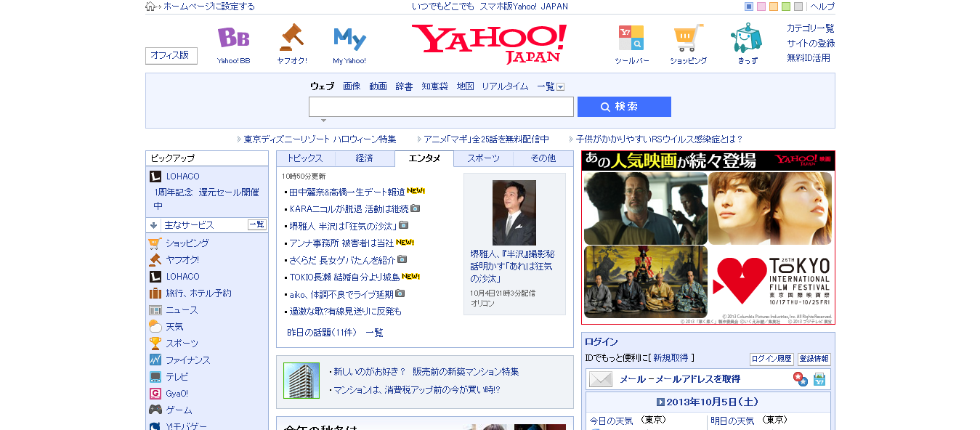Open アンナ事務所 被害者は当社 headline
This screenshot has height=430, width=980.
341,243
